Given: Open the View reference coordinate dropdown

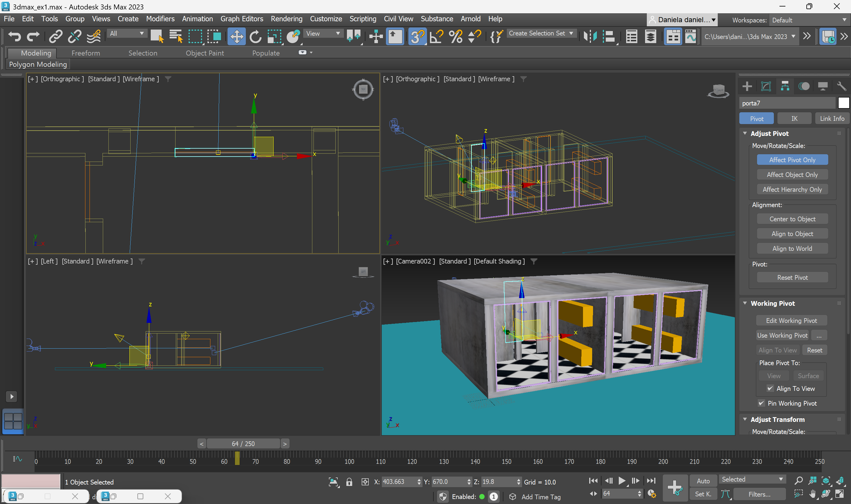Looking at the screenshot, I should (323, 34).
